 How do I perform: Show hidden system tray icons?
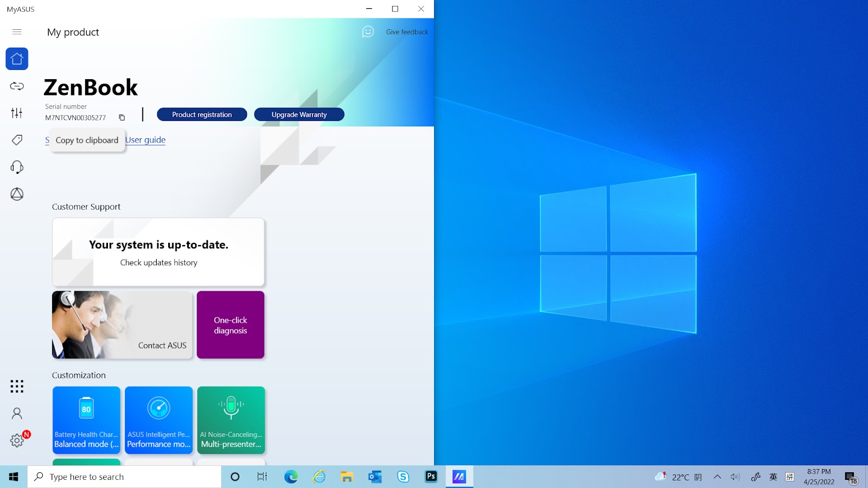(x=717, y=477)
